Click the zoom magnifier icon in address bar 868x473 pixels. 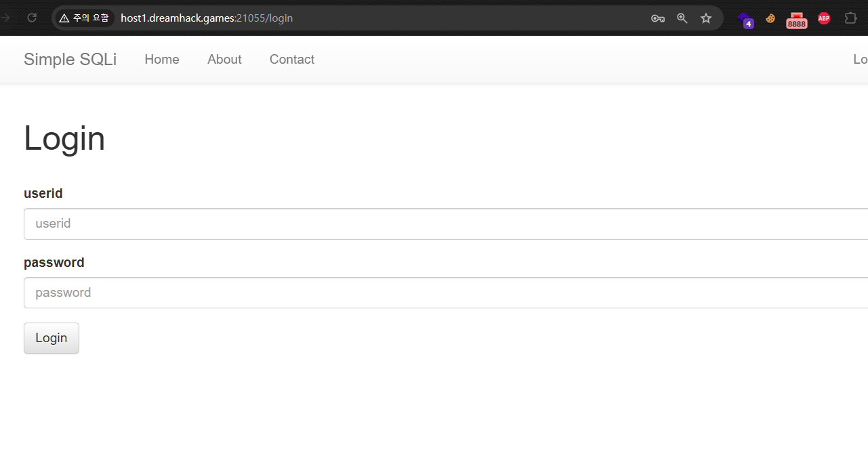[x=682, y=18]
